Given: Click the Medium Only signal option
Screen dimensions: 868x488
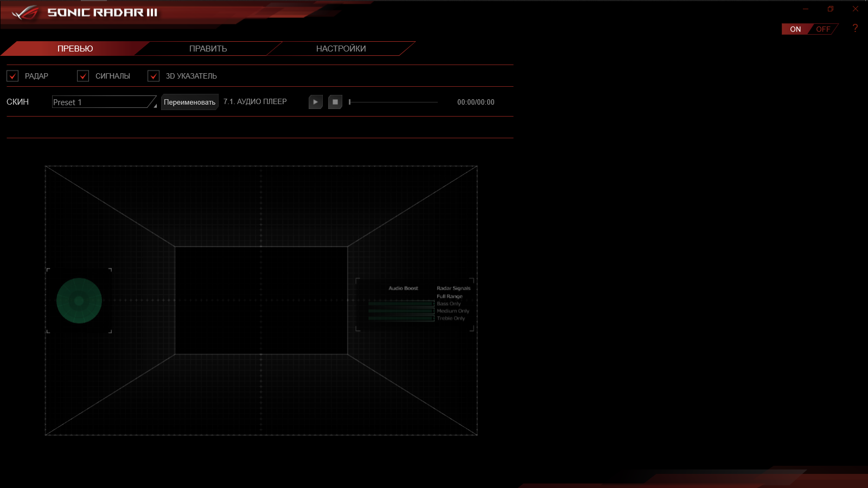Looking at the screenshot, I should [453, 311].
